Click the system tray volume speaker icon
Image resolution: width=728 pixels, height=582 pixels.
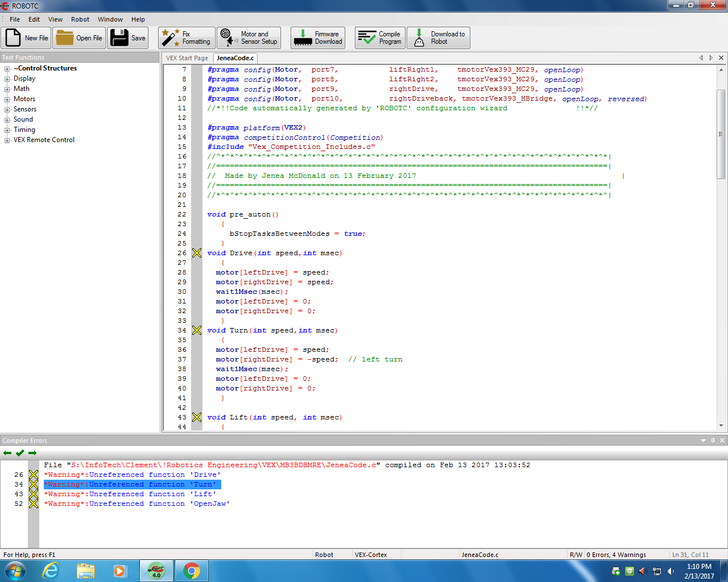(671, 571)
